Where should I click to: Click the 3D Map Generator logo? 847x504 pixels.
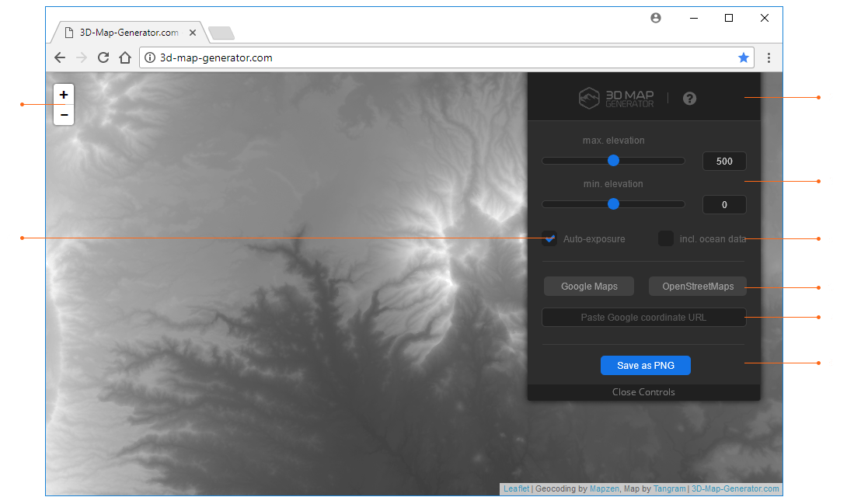615,99
